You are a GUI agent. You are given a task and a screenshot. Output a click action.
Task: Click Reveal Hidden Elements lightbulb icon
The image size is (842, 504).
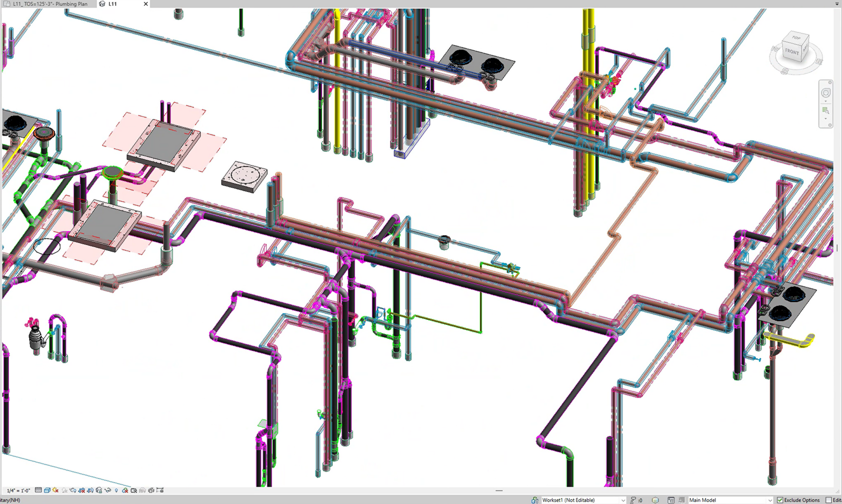[x=116, y=490]
